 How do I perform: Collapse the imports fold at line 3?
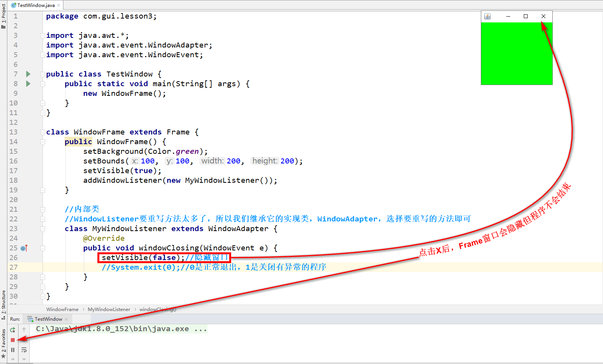click(43, 36)
